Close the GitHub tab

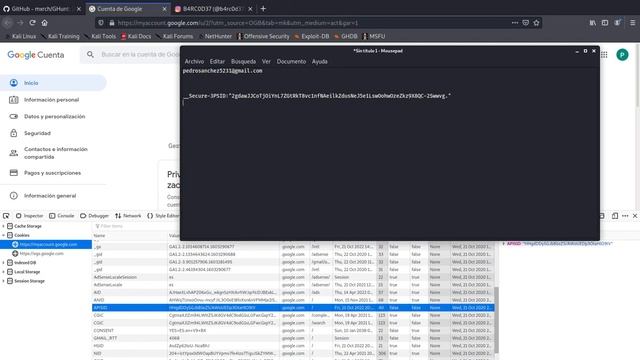[79, 9]
